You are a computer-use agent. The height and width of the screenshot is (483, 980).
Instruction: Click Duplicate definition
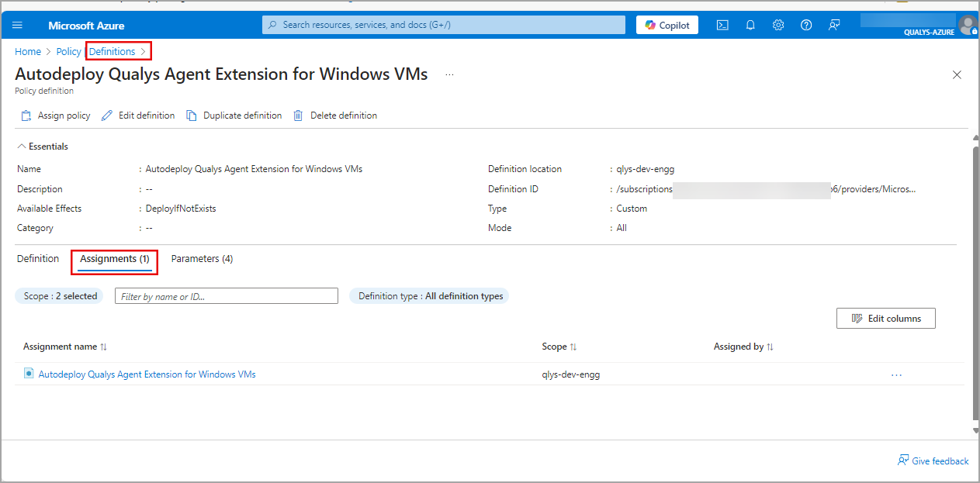tap(234, 116)
